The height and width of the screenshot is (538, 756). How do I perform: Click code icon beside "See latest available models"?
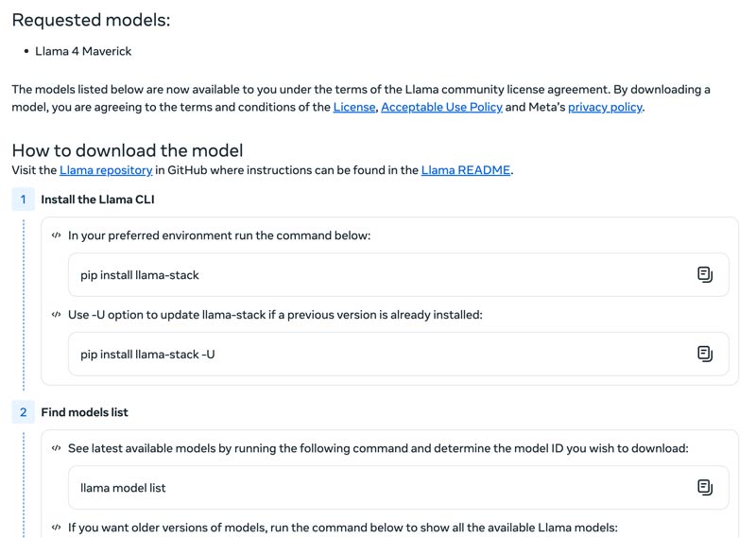click(57, 448)
